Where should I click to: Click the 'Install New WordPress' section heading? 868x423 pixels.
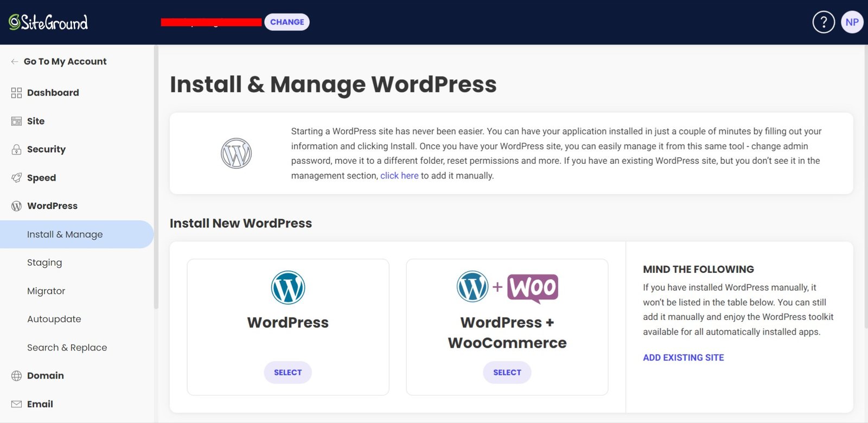click(241, 223)
